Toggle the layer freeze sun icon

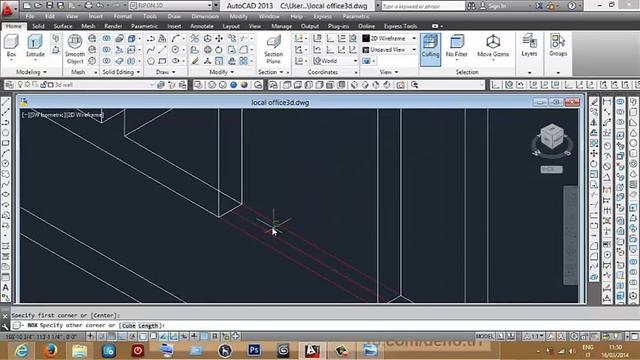click(26, 85)
